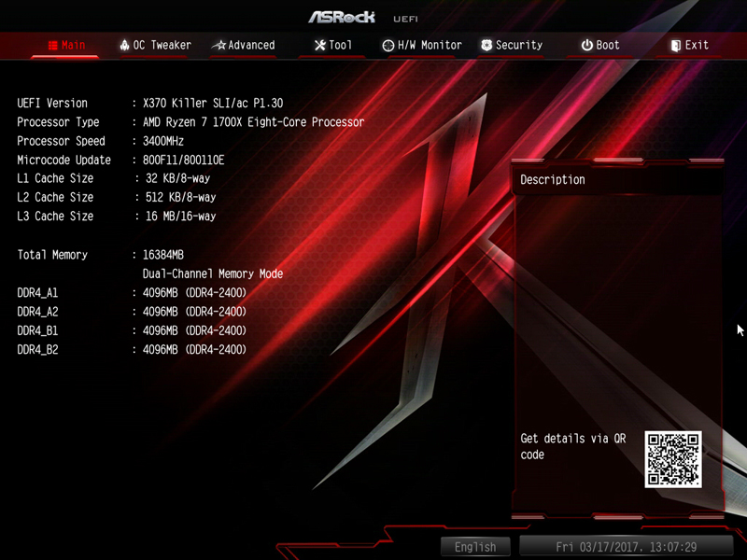Click the Main tab list icon
747x560 pixels.
point(53,45)
